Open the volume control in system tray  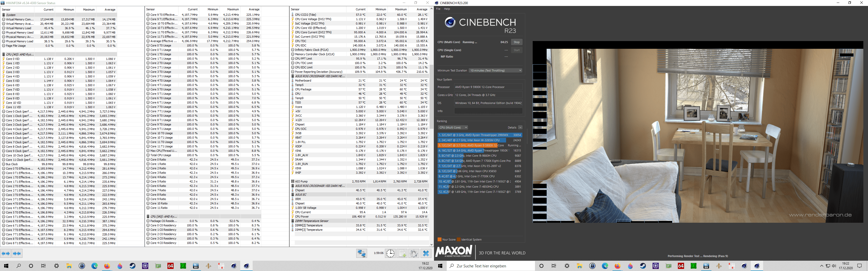click(834, 266)
